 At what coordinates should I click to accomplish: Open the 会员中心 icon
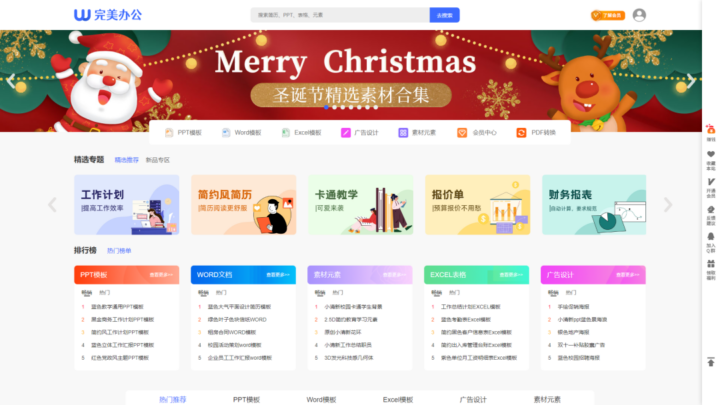pyautogui.click(x=462, y=132)
